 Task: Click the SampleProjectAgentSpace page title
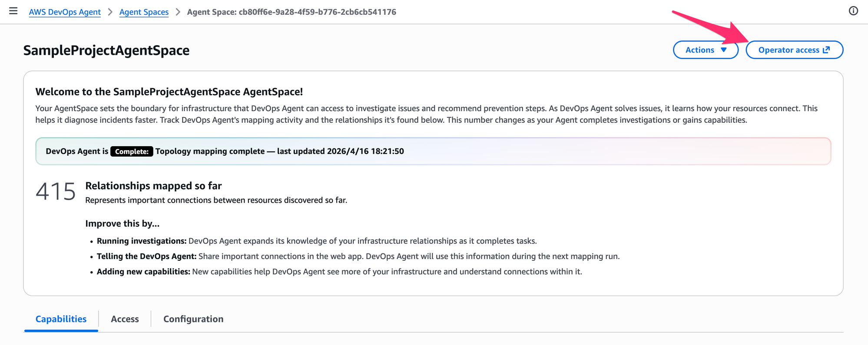[x=106, y=50]
